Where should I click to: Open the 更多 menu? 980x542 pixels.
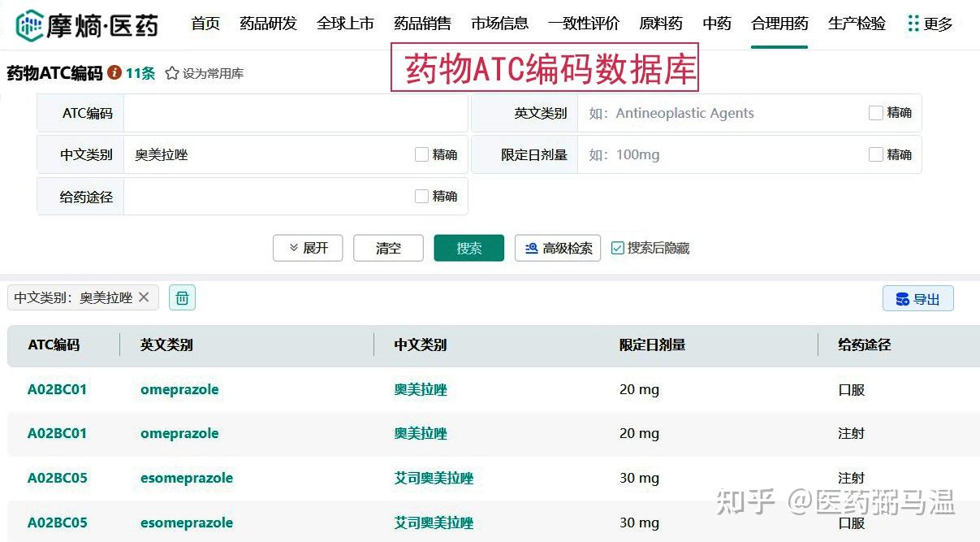939,24
